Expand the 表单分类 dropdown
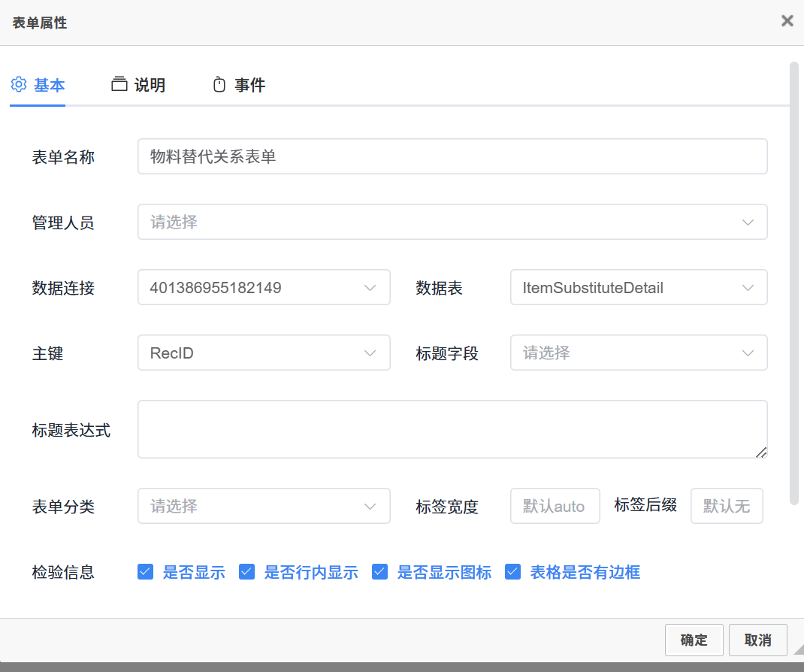Image resolution: width=804 pixels, height=672 pixels. tap(263, 506)
